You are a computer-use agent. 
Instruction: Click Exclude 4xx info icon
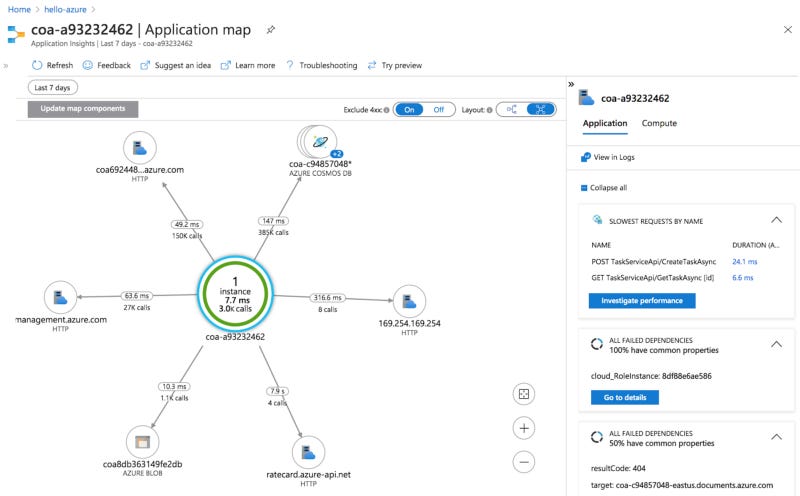point(387,110)
